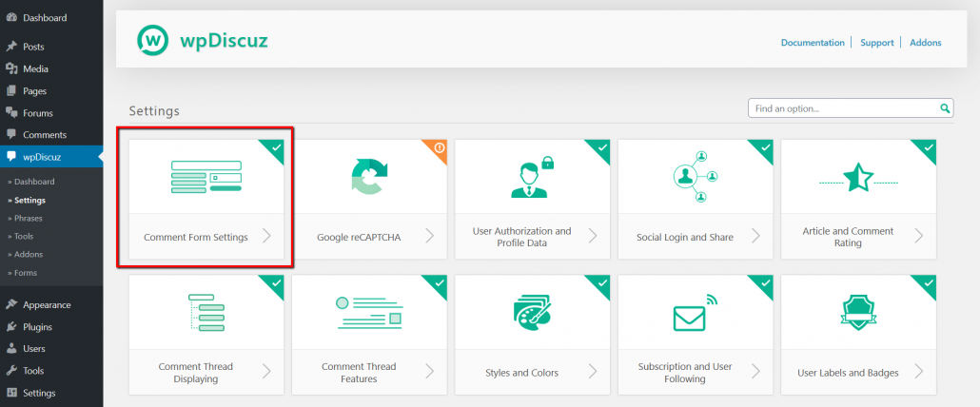The image size is (980, 407).
Task: Click the chevron next to Styles and Colors
Action: (593, 372)
